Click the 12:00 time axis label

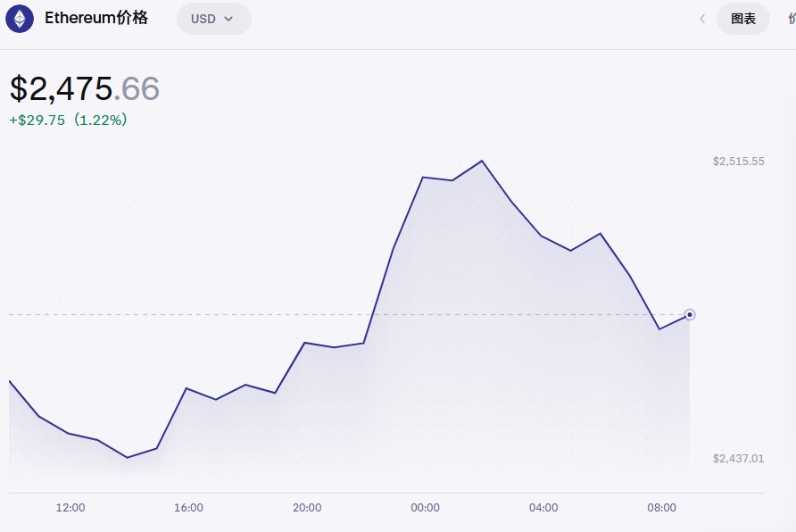pyautogui.click(x=70, y=508)
